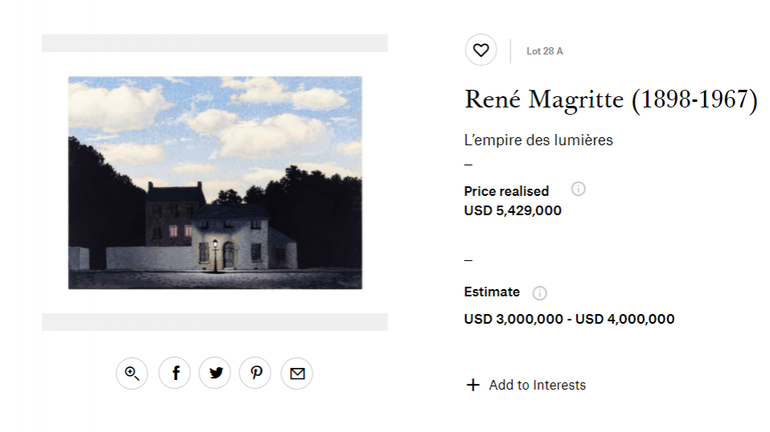
Task: Click the USD 3,000,000 - 4,000,000 estimate range
Action: click(569, 319)
